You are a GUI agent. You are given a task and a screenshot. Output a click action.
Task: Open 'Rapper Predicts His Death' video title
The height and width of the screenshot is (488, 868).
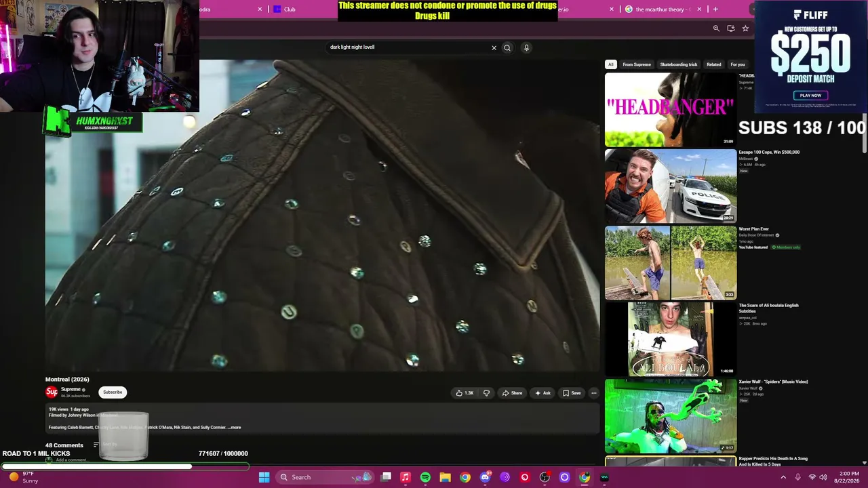tap(773, 462)
